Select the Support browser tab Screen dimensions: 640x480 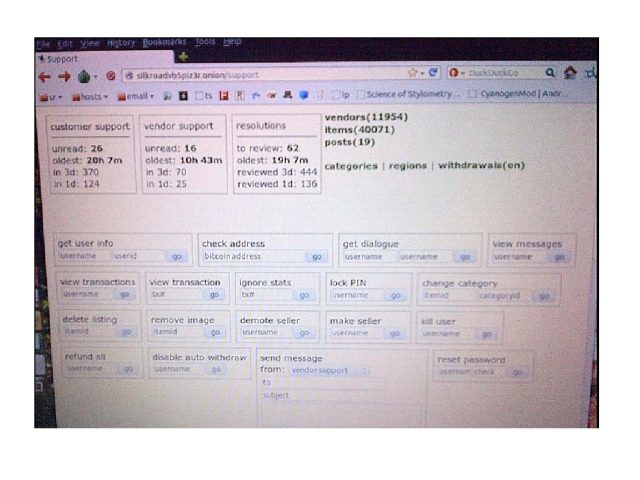click(x=105, y=59)
